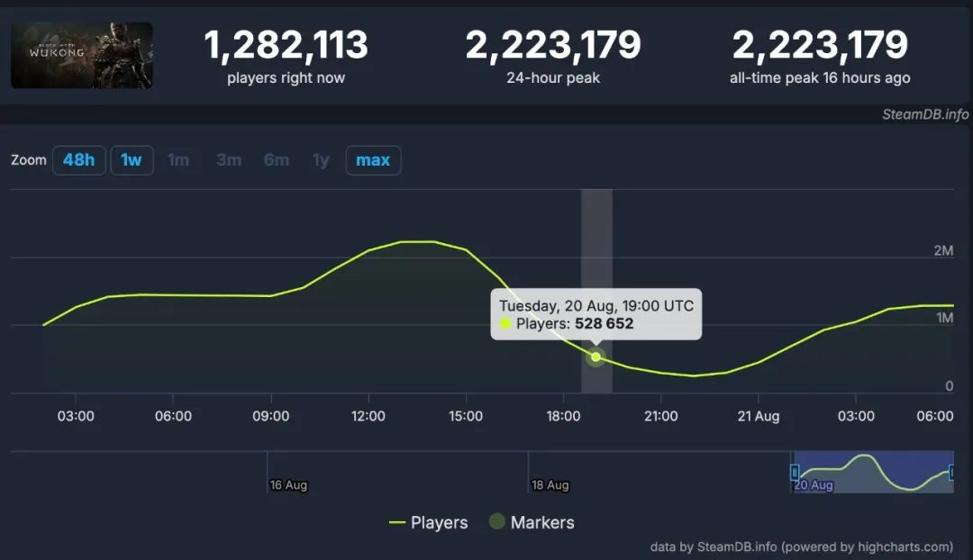Select the 1w zoom range

[132, 160]
